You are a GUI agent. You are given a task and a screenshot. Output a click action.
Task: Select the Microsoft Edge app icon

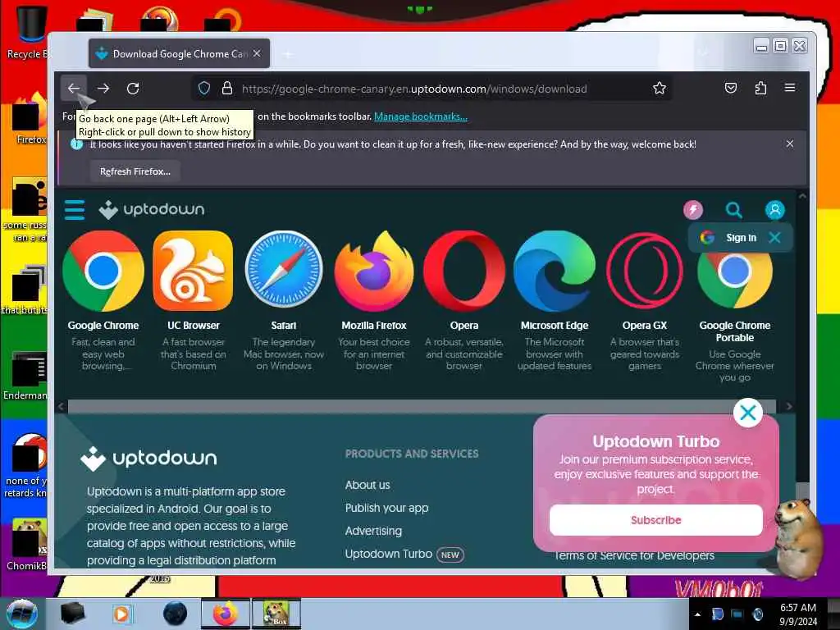pyautogui.click(x=555, y=271)
